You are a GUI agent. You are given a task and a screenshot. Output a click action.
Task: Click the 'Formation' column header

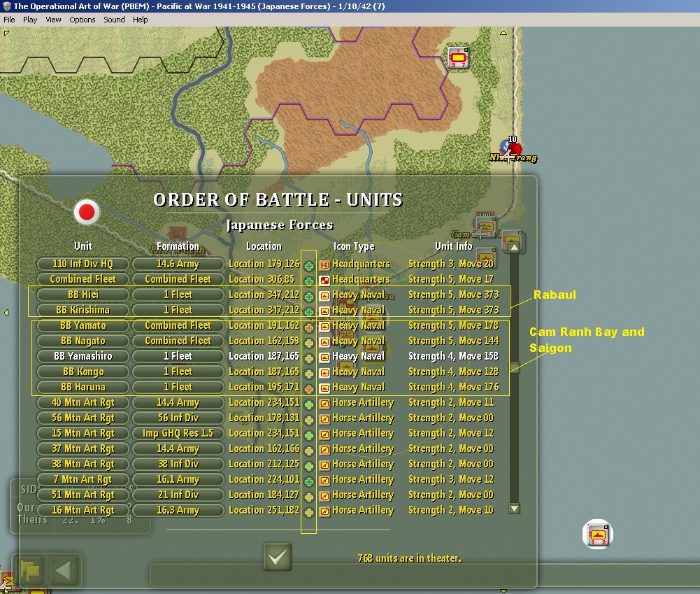[x=178, y=246]
